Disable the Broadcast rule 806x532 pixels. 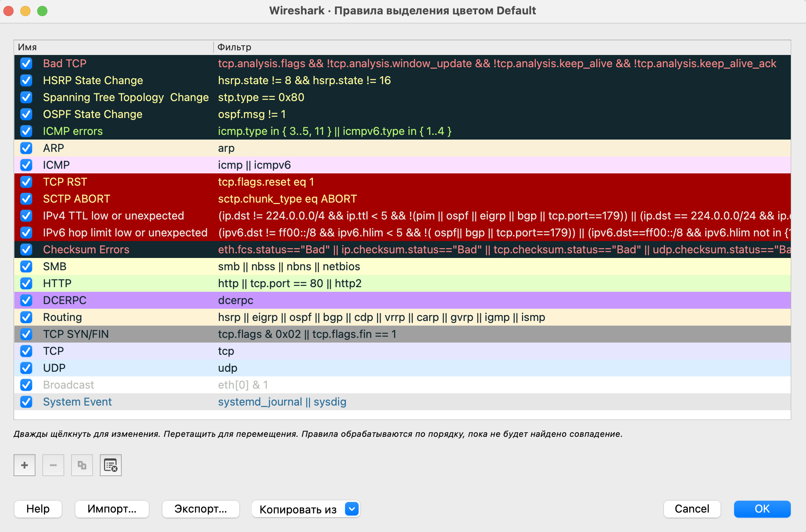click(26, 385)
